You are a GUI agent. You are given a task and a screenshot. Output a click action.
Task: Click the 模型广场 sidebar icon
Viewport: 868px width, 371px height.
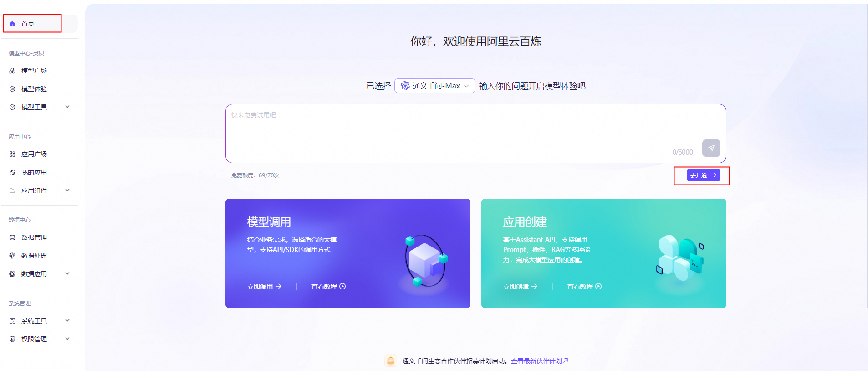[x=12, y=71]
